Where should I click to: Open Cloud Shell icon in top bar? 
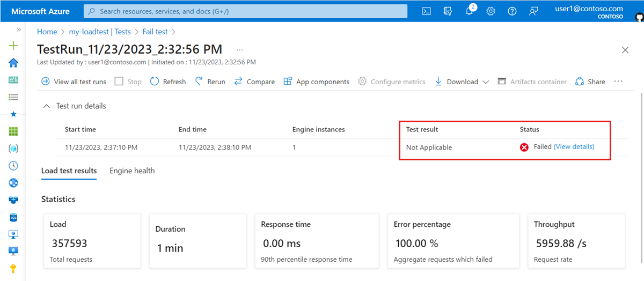pyautogui.click(x=426, y=11)
